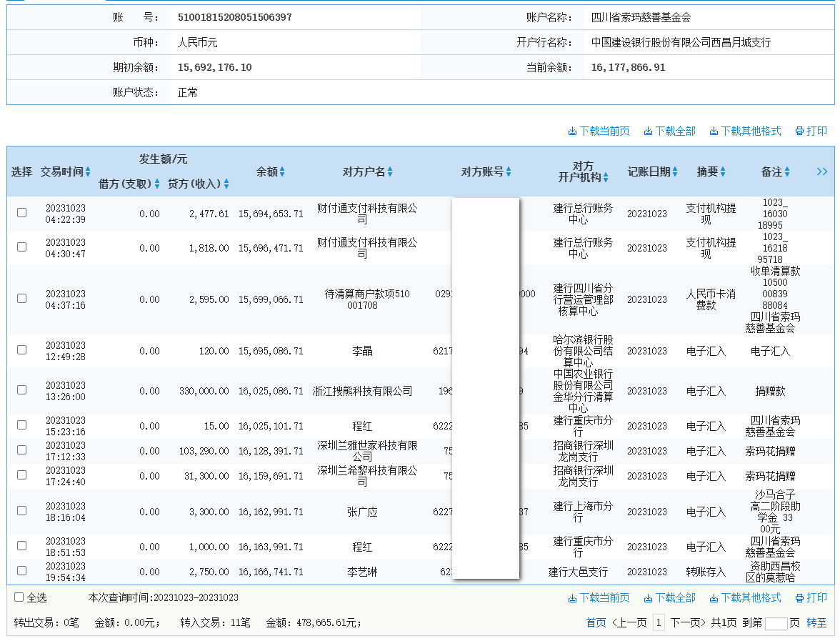Image resolution: width=840 pixels, height=641 pixels.
Task: Click 转账存入 summary cell
Action: click(x=706, y=572)
